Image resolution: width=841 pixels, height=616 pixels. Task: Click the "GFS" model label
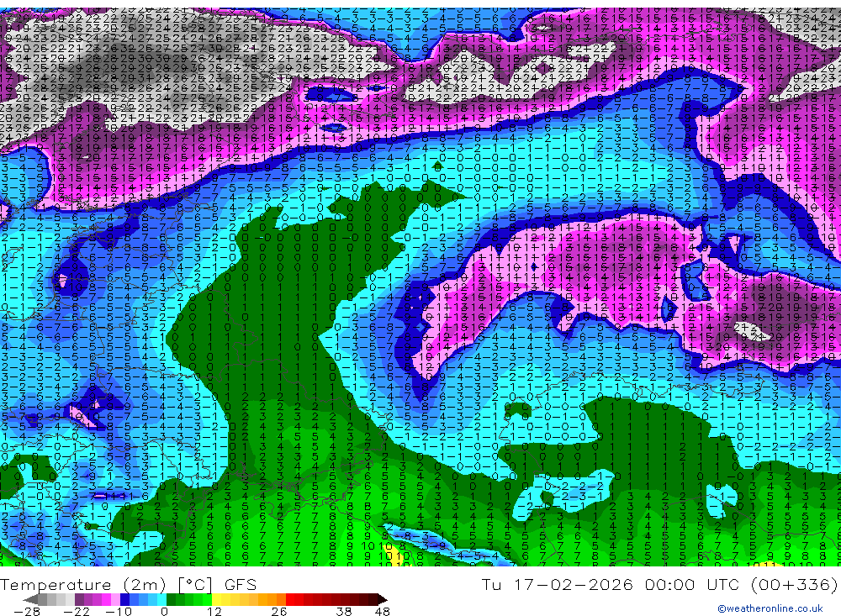click(x=241, y=584)
